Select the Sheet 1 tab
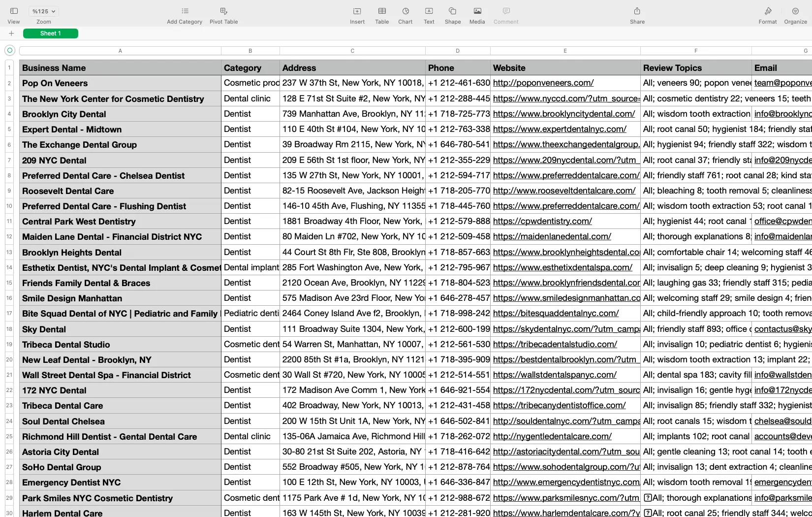The width and height of the screenshot is (812, 517). (51, 33)
